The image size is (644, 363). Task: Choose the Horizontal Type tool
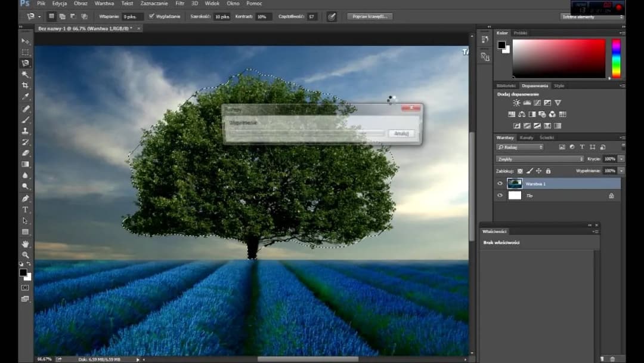coord(25,210)
